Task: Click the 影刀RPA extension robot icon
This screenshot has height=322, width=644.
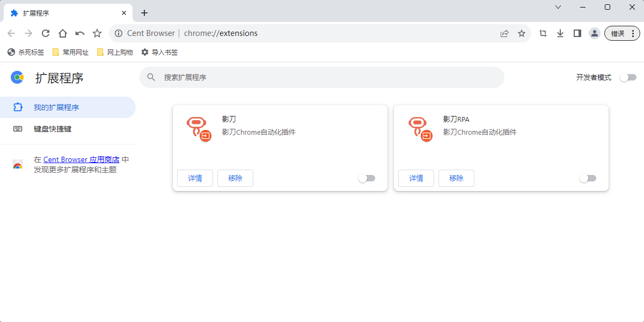Action: tap(420, 129)
